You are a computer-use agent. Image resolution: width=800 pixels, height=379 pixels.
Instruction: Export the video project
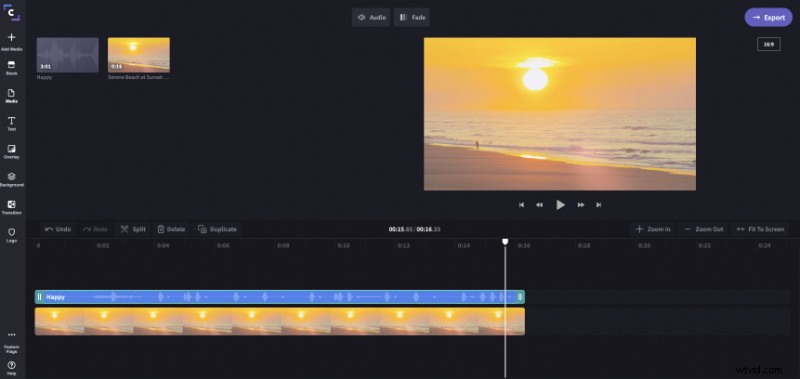pyautogui.click(x=768, y=17)
